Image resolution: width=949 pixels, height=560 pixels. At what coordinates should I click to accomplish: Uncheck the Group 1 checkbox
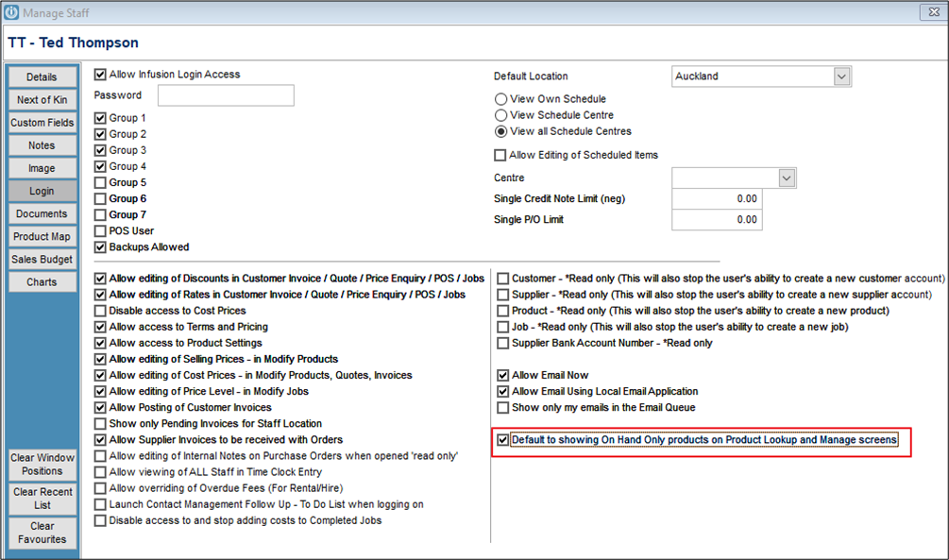[100, 118]
